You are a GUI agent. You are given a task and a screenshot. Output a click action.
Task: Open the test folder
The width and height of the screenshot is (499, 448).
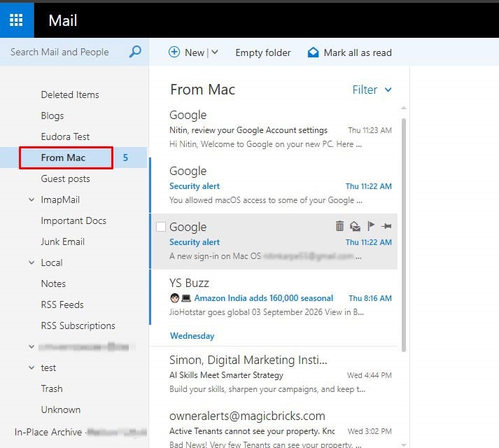pyautogui.click(x=48, y=367)
